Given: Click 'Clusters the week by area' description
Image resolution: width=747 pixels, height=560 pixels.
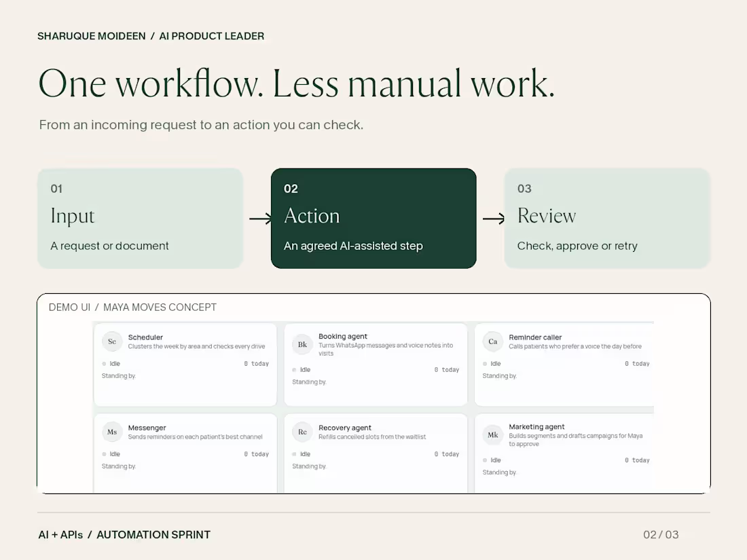Looking at the screenshot, I should (x=196, y=346).
